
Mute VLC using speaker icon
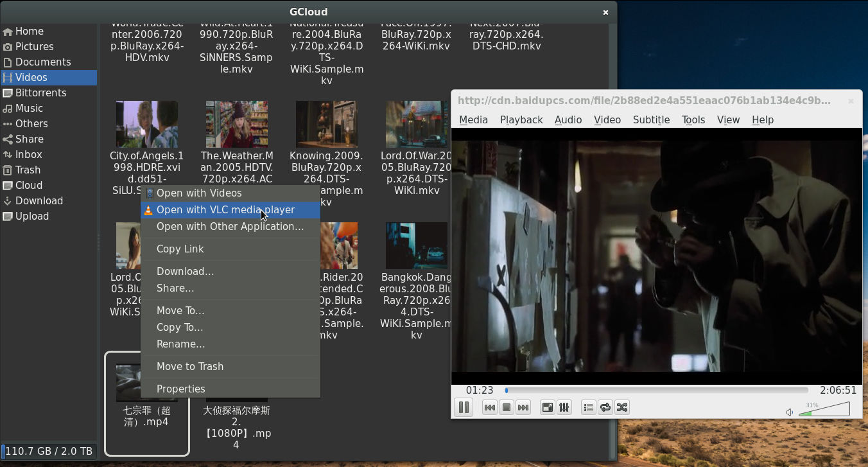pos(790,412)
